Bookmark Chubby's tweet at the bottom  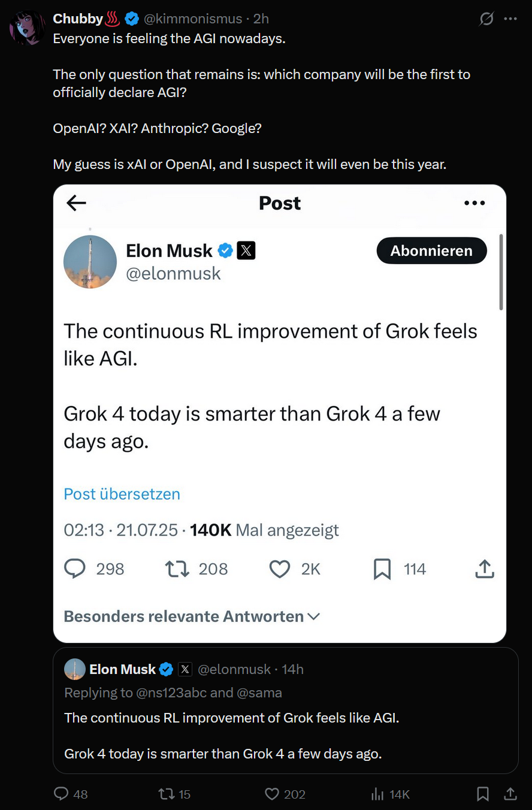tap(483, 794)
